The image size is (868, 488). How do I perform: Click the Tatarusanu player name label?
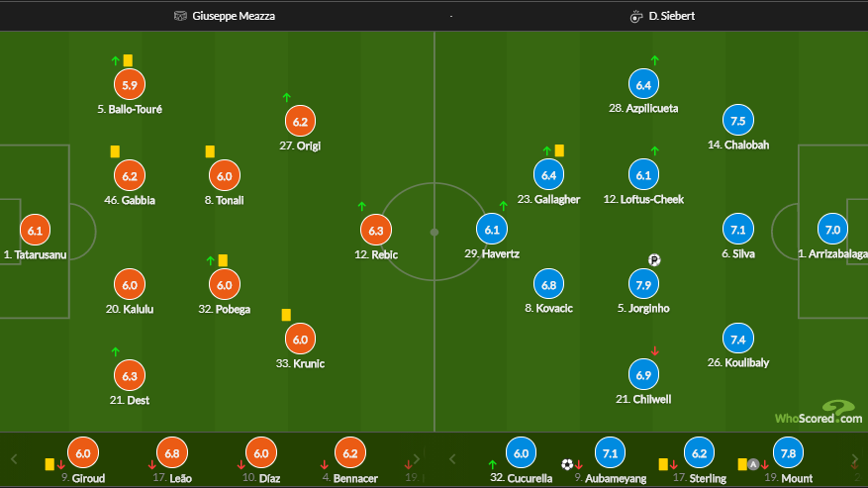(35, 254)
